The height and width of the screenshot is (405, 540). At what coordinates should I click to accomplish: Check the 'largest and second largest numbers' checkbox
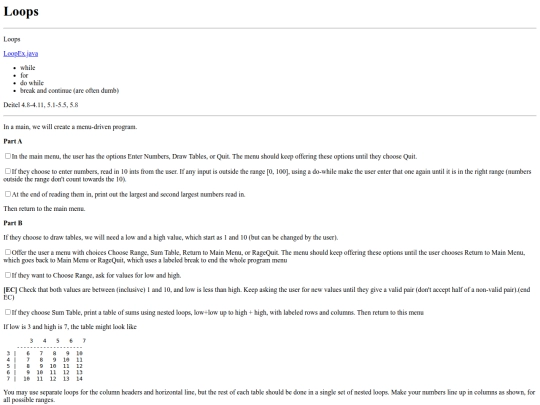[x=8, y=194]
